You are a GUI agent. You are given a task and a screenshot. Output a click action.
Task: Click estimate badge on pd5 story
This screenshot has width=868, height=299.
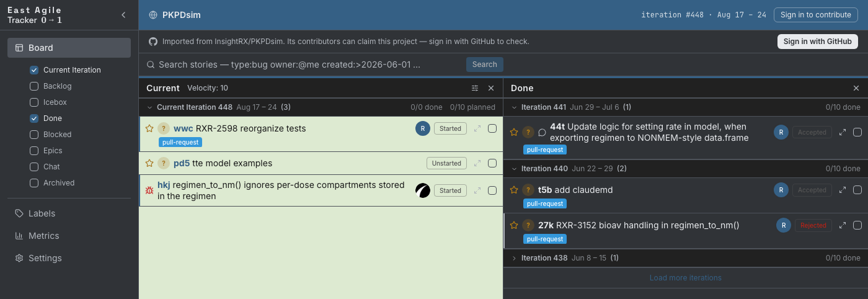164,163
